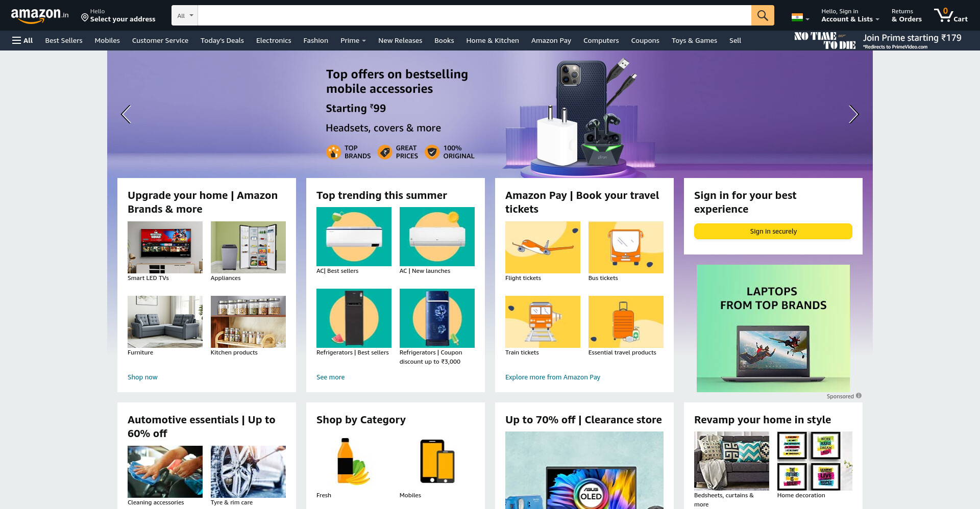Open Cleaning accessories thumbnail

[x=165, y=472]
